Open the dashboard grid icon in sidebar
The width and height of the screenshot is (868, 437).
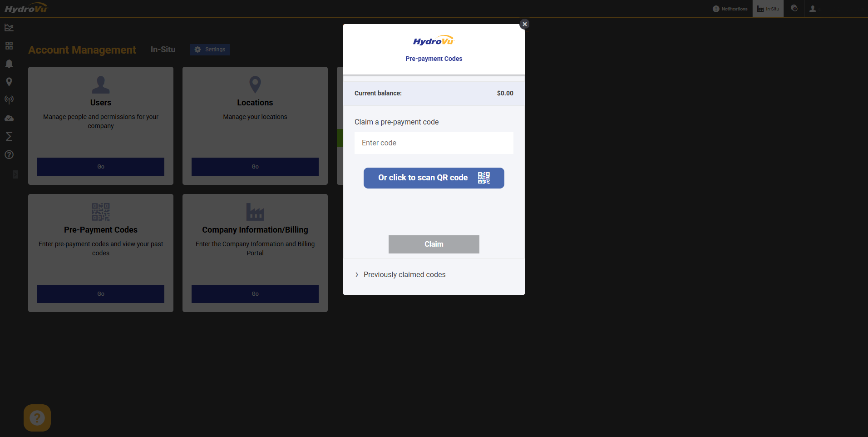point(9,46)
